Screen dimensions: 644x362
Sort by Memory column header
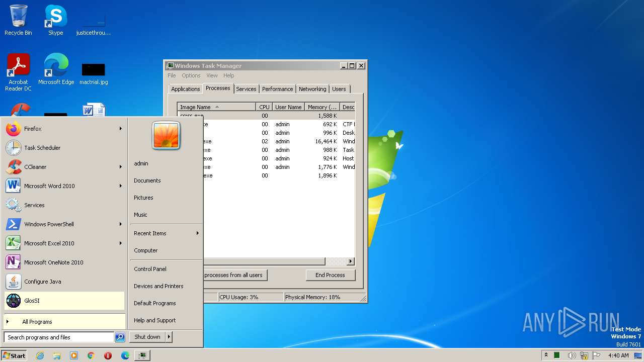coord(322,107)
